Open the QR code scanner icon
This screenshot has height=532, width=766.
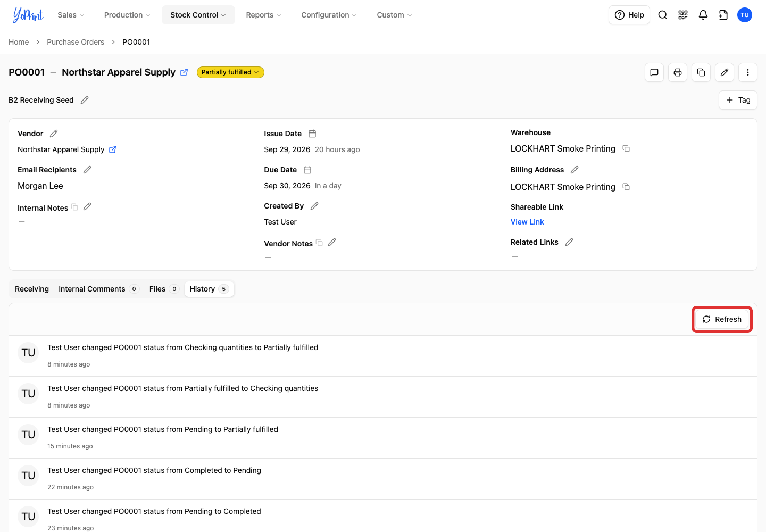[683, 15]
